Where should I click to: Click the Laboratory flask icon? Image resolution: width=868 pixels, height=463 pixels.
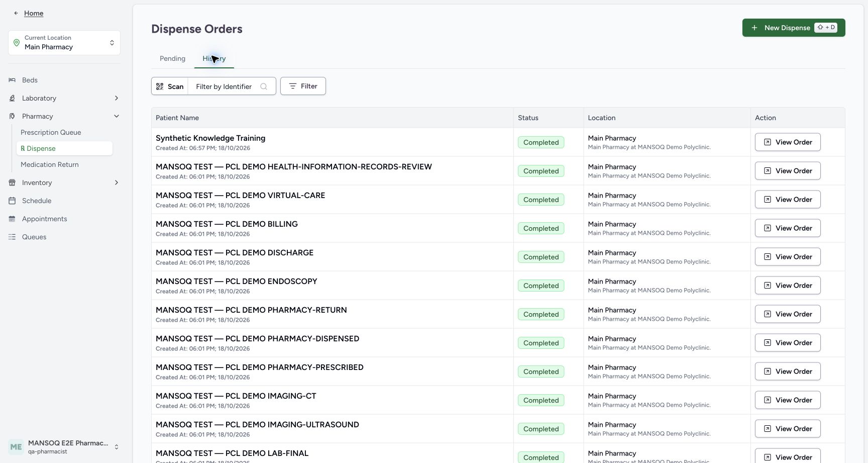(x=12, y=98)
